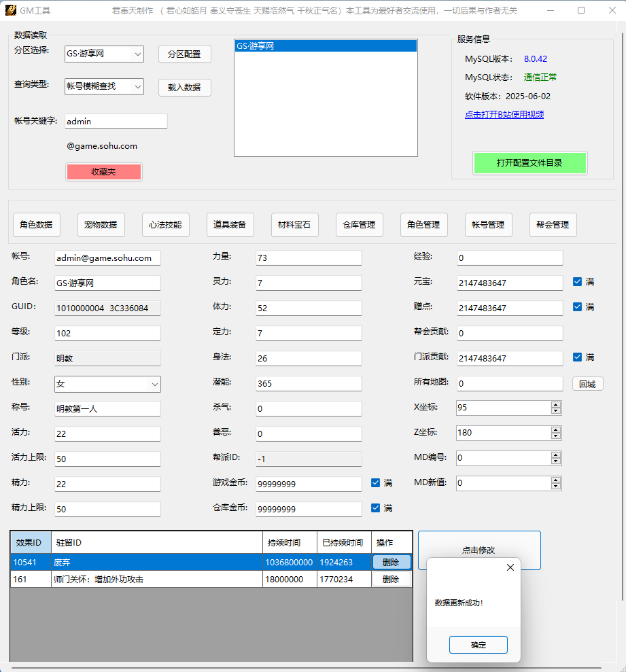This screenshot has width=626, height=672.
Task: Decrease the Z坐标 value with down arrow
Action: [x=556, y=436]
